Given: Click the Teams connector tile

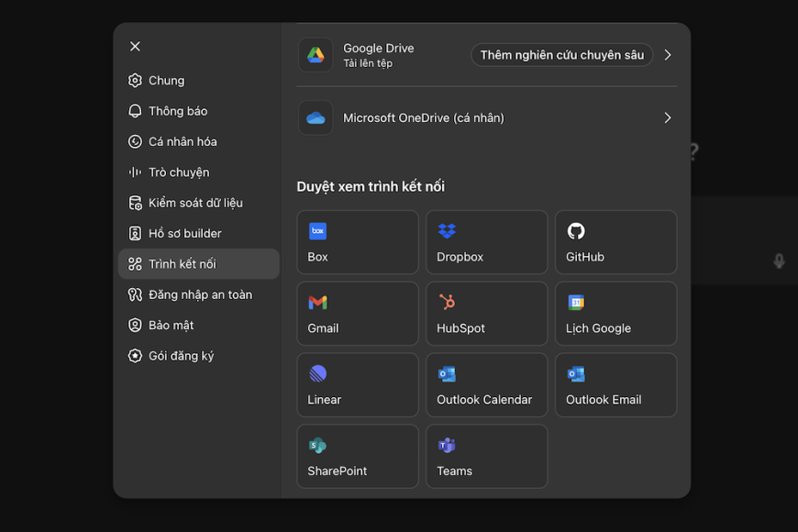Looking at the screenshot, I should 486,456.
